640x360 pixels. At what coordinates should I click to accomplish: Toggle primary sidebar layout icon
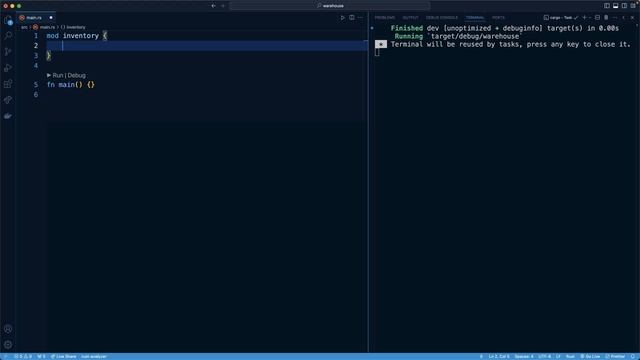(x=607, y=6)
